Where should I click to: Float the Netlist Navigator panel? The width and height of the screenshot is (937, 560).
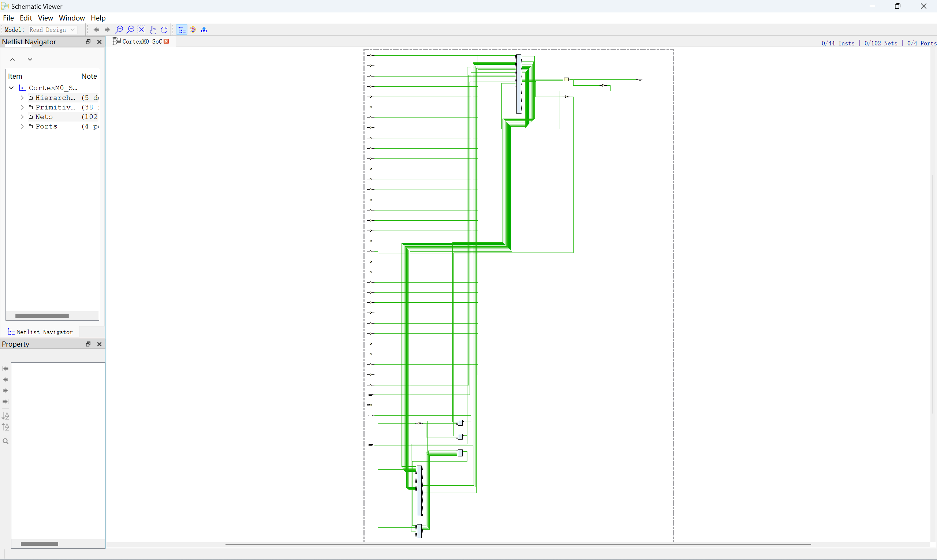pyautogui.click(x=88, y=42)
